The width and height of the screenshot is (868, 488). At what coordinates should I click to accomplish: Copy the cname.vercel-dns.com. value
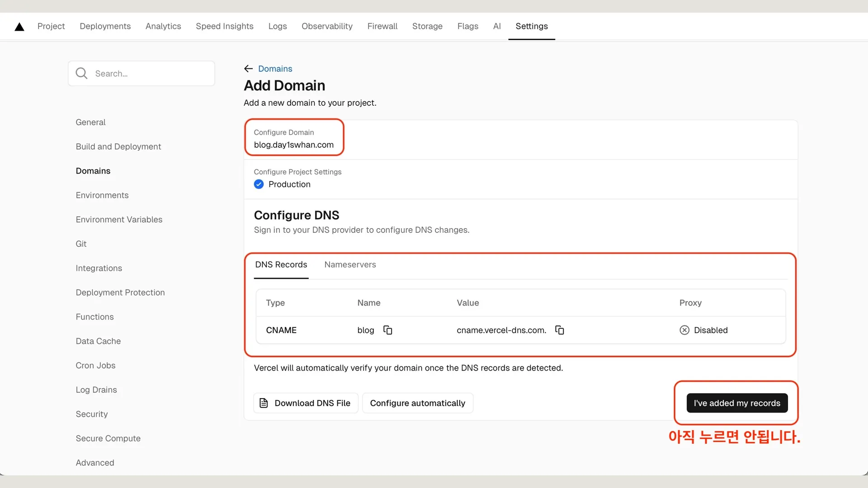(559, 330)
